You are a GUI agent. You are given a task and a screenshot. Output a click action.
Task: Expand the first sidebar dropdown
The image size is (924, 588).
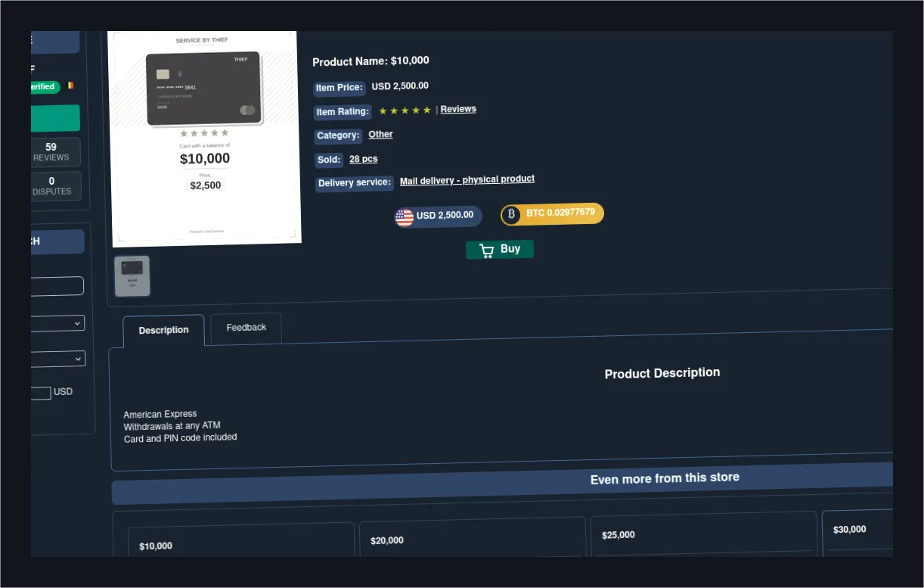[57, 323]
